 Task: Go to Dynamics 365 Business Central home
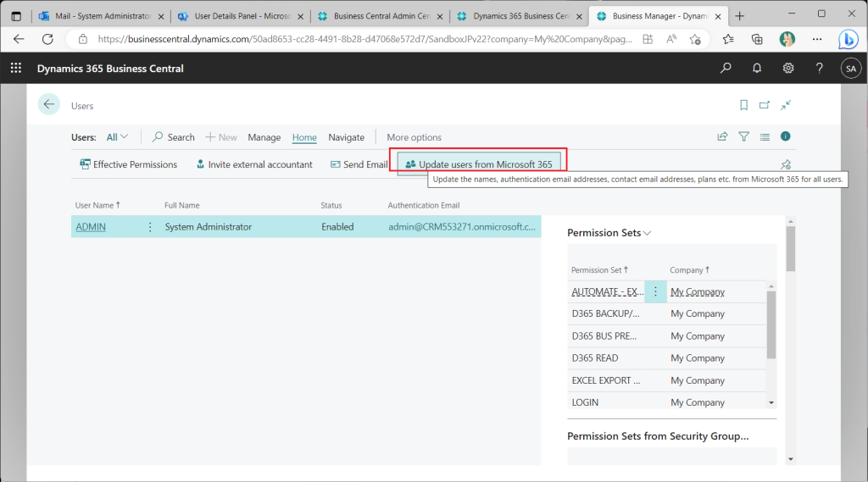[x=110, y=69]
